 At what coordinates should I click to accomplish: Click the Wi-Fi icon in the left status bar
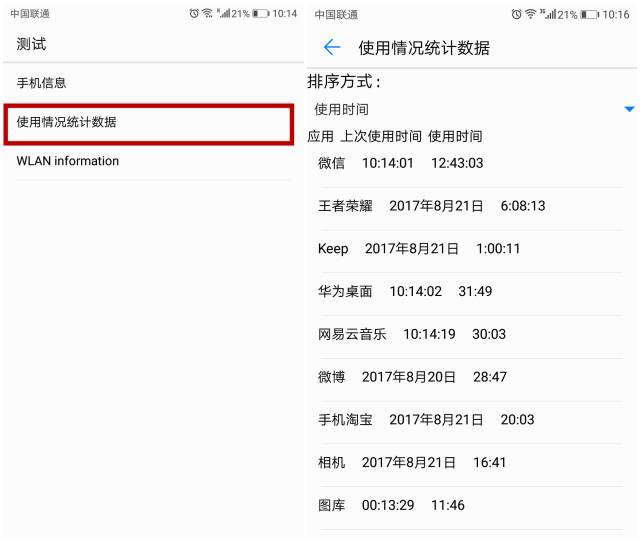(x=207, y=13)
